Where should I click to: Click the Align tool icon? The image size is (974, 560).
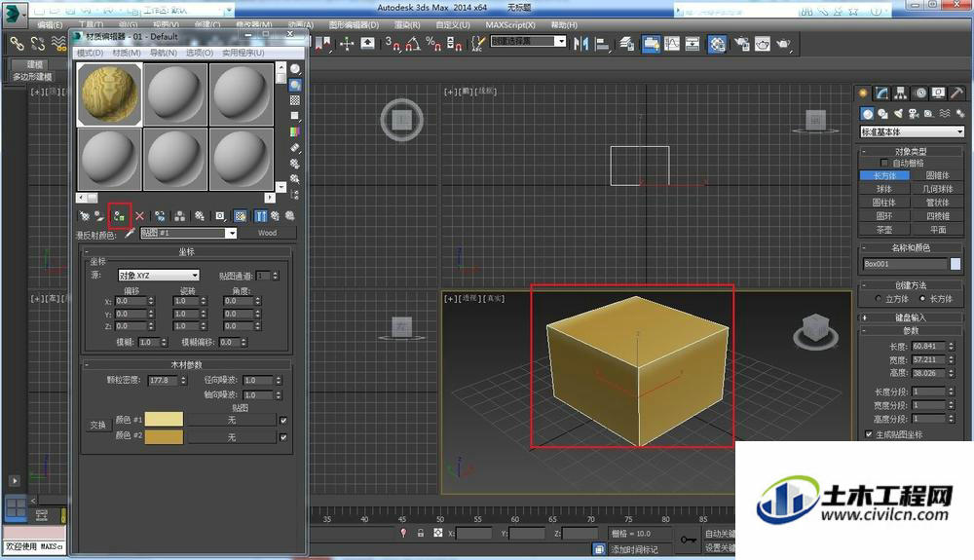click(x=602, y=44)
